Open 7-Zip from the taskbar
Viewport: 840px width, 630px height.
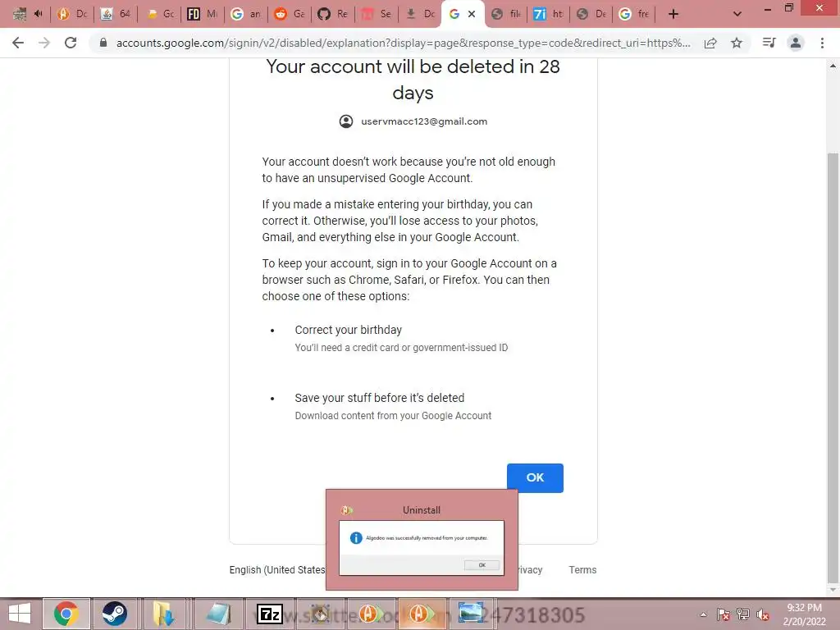point(269,614)
